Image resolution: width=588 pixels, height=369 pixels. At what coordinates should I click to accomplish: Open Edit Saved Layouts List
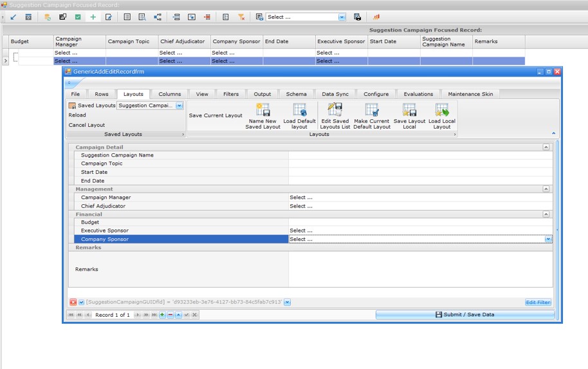pos(335,110)
